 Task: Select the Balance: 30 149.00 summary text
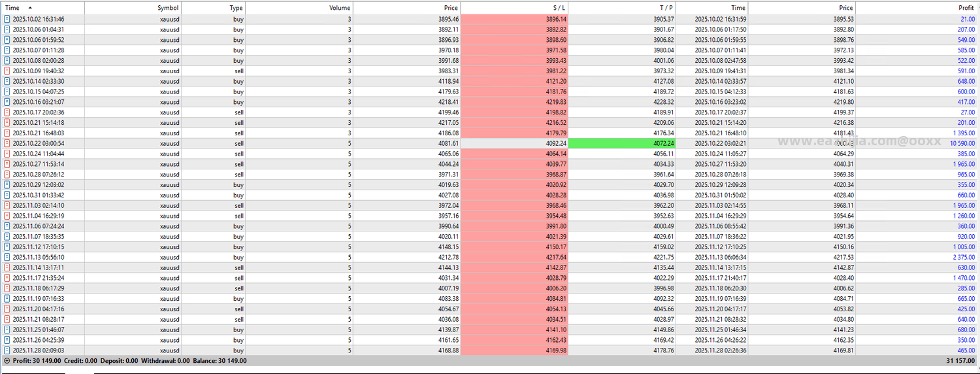[x=219, y=361]
